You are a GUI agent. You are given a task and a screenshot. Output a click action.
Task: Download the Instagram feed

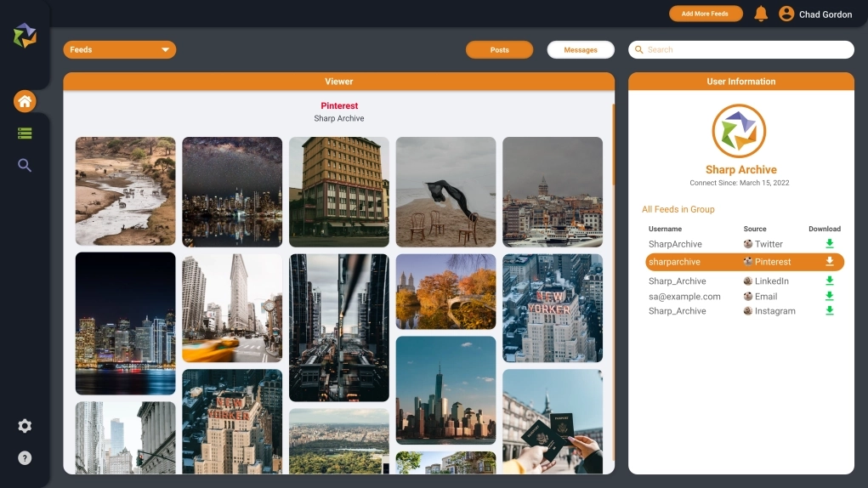coord(829,311)
